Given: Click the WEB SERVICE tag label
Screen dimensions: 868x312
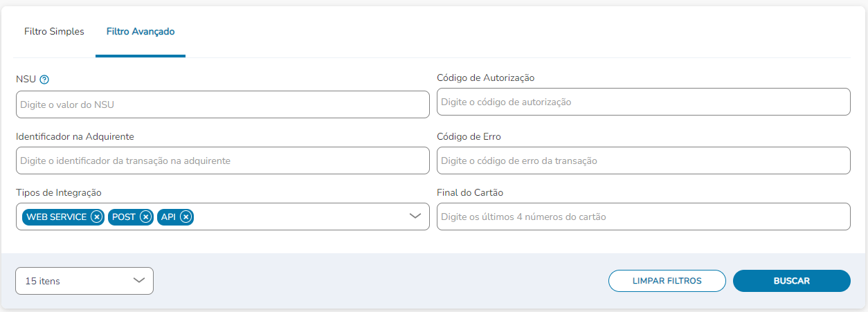Looking at the screenshot, I should [x=57, y=217].
